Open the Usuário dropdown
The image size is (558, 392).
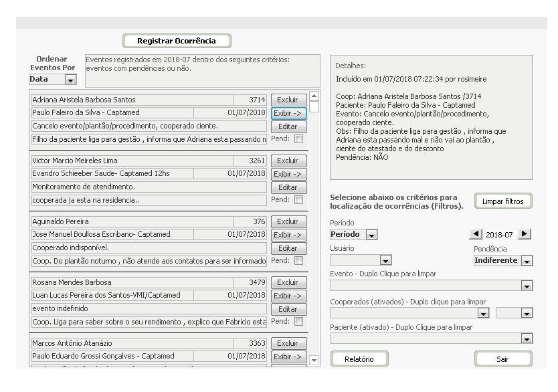[x=385, y=260]
